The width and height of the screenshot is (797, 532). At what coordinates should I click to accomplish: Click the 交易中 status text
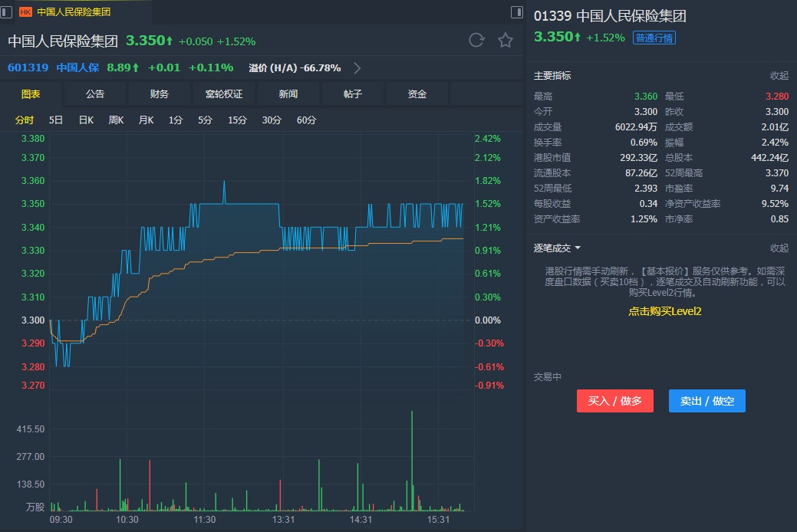pyautogui.click(x=548, y=377)
